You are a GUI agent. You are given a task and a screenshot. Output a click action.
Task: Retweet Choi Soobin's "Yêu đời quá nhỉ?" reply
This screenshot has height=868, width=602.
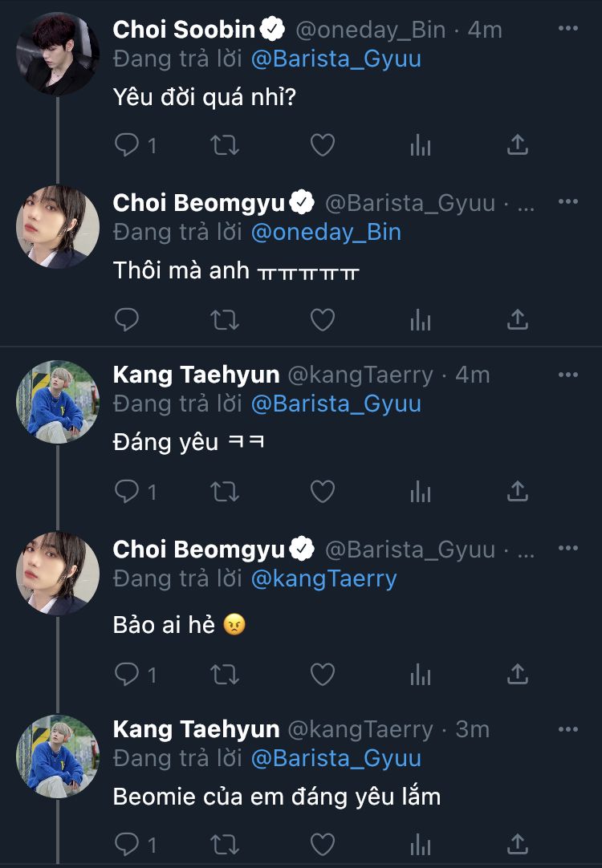tap(224, 145)
